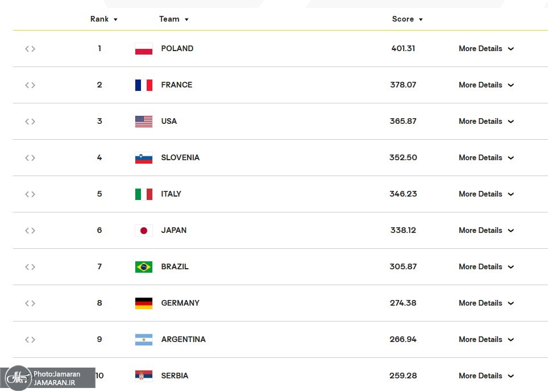The width and height of the screenshot is (548, 392).
Task: Sort the table by Score column
Action: (x=407, y=19)
